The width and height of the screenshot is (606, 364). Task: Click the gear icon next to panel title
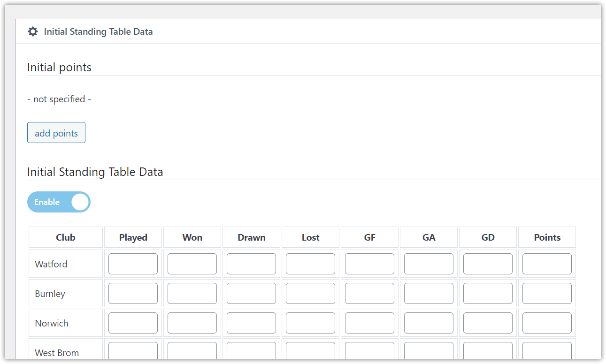[32, 31]
